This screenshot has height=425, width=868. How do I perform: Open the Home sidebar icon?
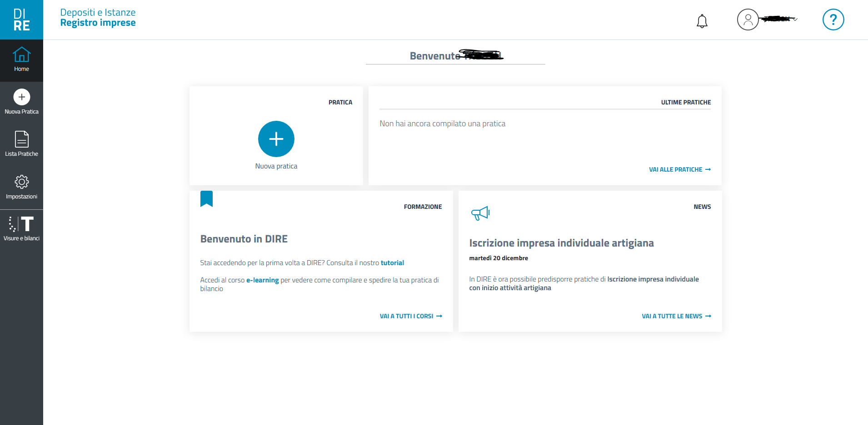pyautogui.click(x=21, y=59)
